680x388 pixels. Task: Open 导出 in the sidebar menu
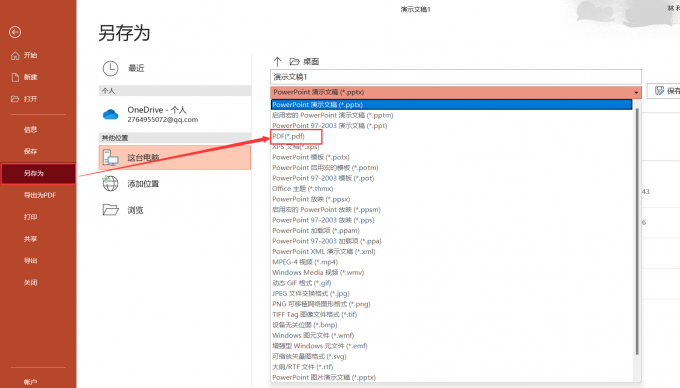pos(30,261)
